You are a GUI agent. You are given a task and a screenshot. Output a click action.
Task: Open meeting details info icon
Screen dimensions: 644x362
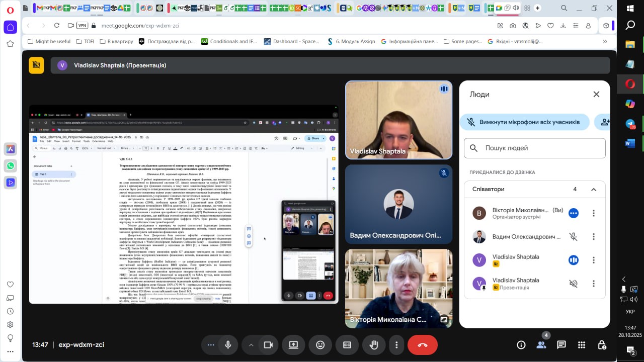click(x=521, y=345)
